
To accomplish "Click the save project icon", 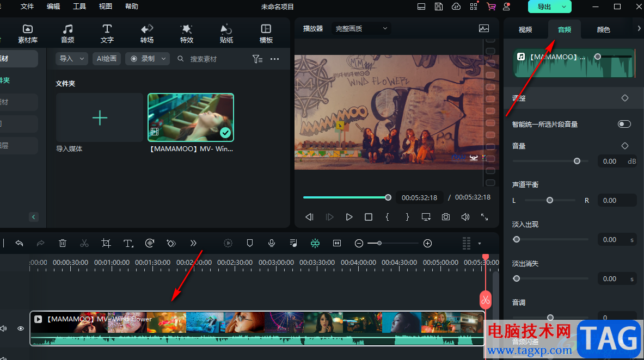I will point(439,7).
